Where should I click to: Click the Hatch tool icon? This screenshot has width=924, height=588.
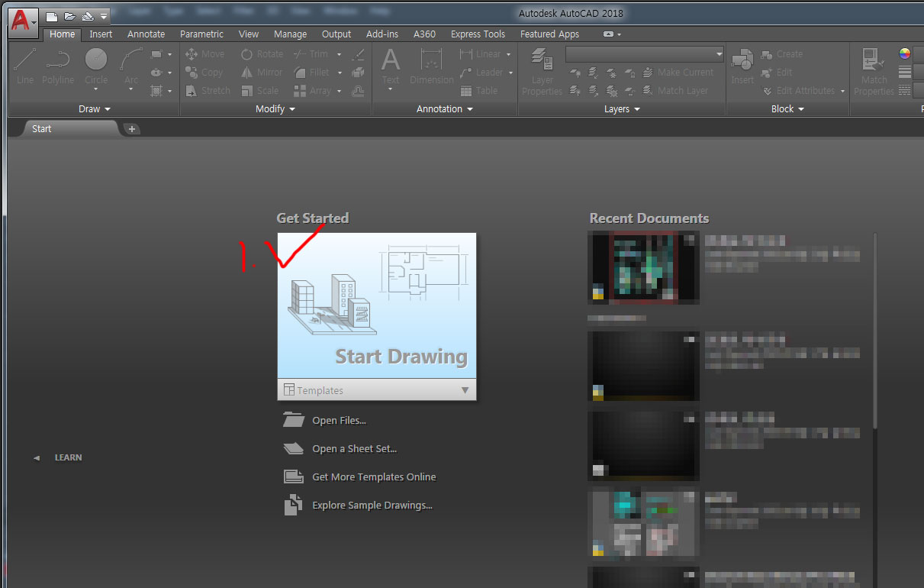click(156, 91)
